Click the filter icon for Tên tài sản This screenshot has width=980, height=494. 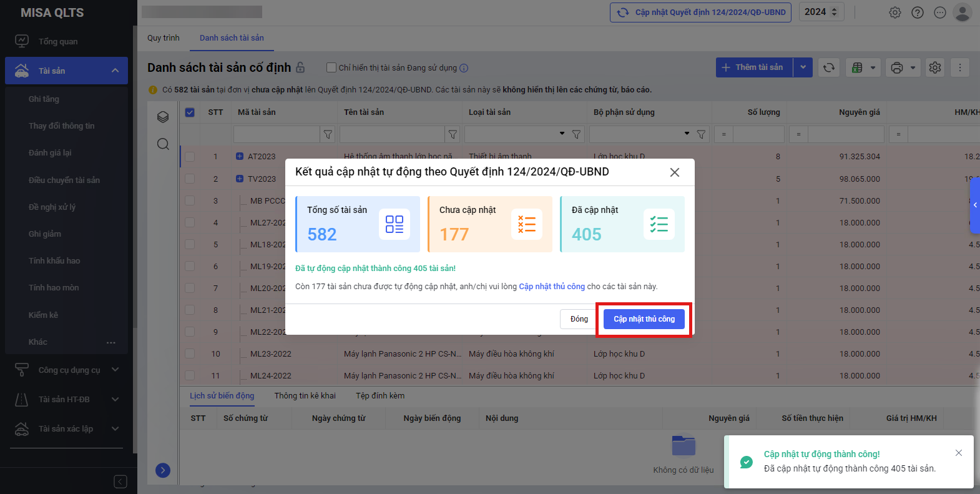point(453,134)
